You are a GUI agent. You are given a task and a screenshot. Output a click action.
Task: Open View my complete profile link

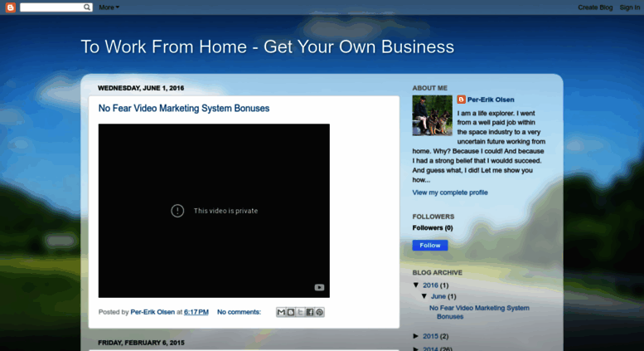(x=450, y=193)
